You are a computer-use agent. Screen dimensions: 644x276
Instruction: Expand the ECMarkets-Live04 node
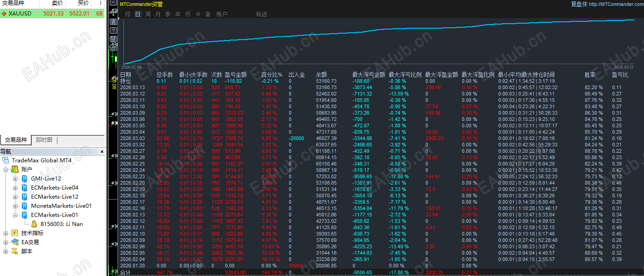tap(15, 188)
